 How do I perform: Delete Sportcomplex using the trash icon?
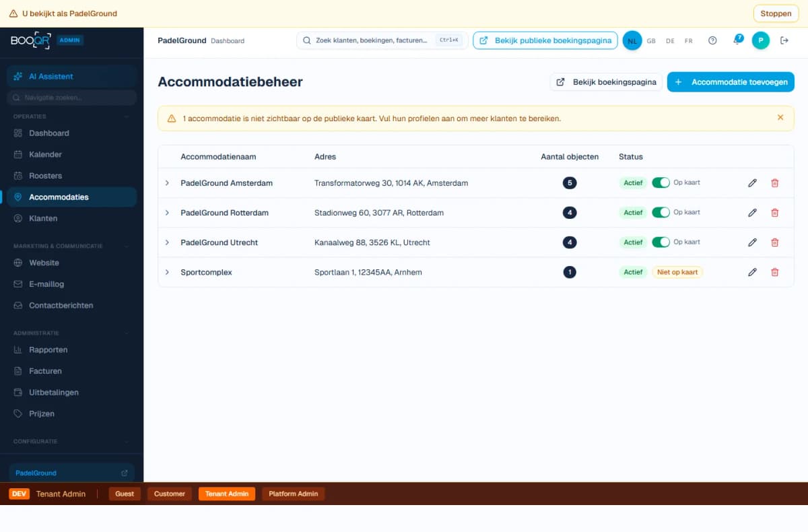point(775,272)
